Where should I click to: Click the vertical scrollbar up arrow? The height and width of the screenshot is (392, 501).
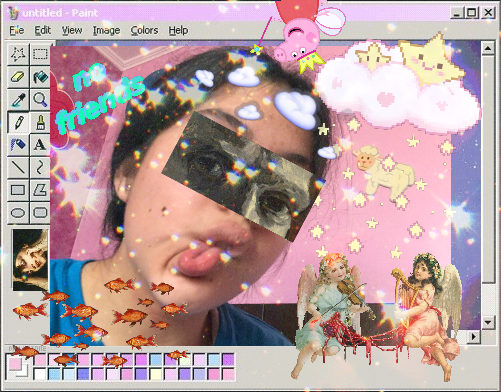488,48
